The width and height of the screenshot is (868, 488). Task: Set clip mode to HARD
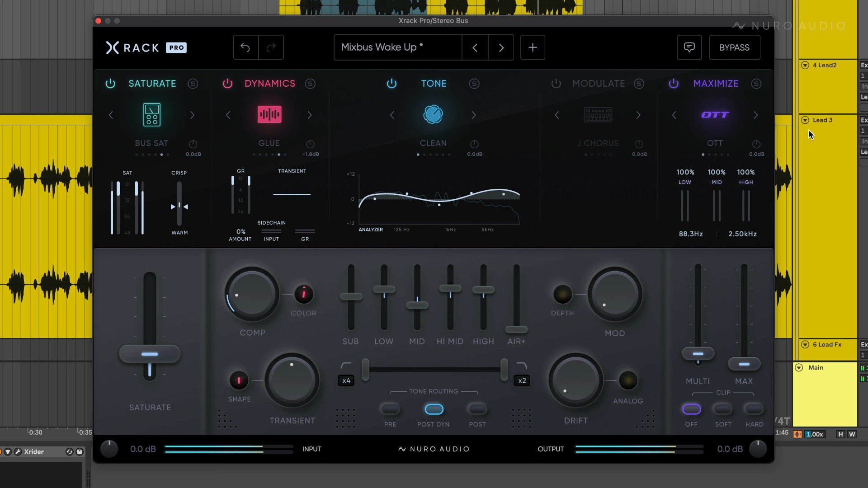tap(754, 409)
